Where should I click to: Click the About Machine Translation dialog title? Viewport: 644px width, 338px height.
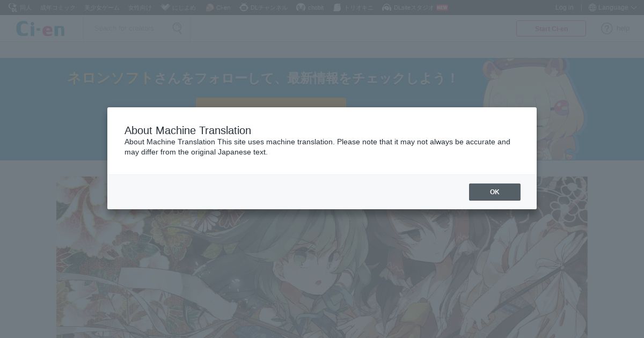187,130
